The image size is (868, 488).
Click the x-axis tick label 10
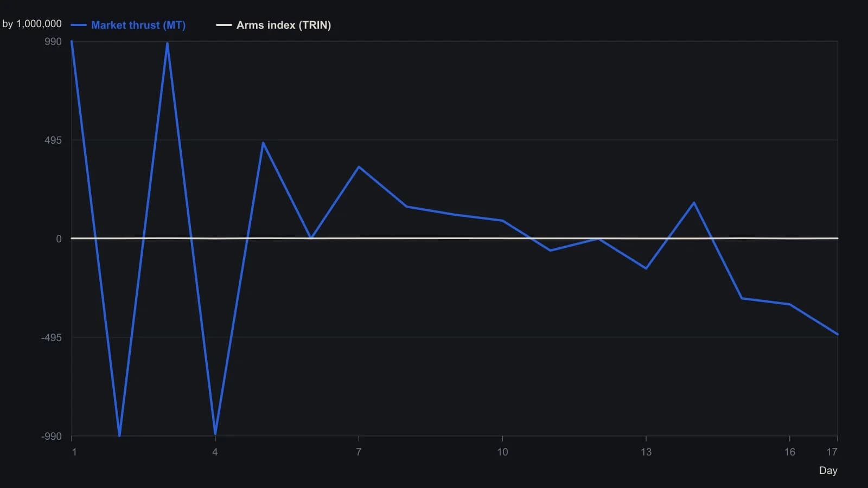pos(502,452)
